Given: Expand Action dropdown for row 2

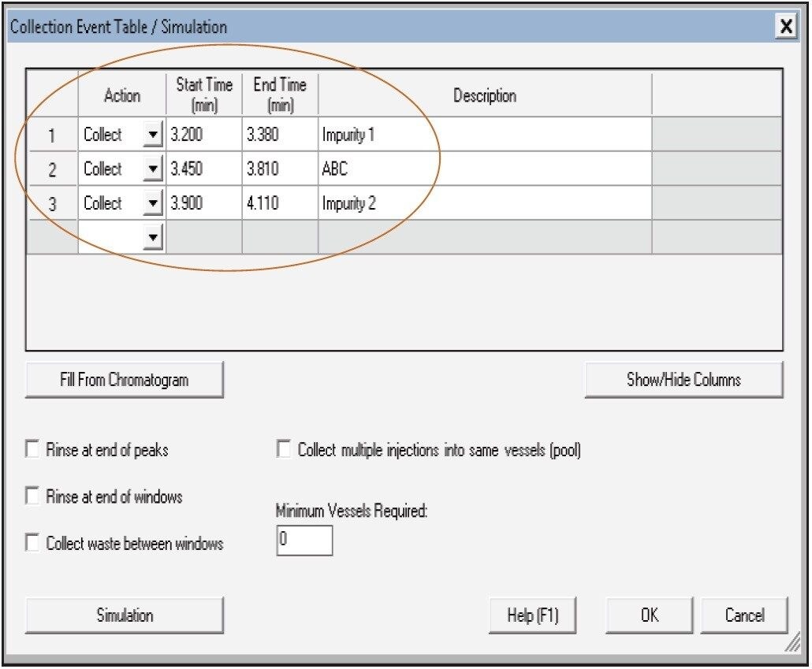Looking at the screenshot, I should (153, 169).
